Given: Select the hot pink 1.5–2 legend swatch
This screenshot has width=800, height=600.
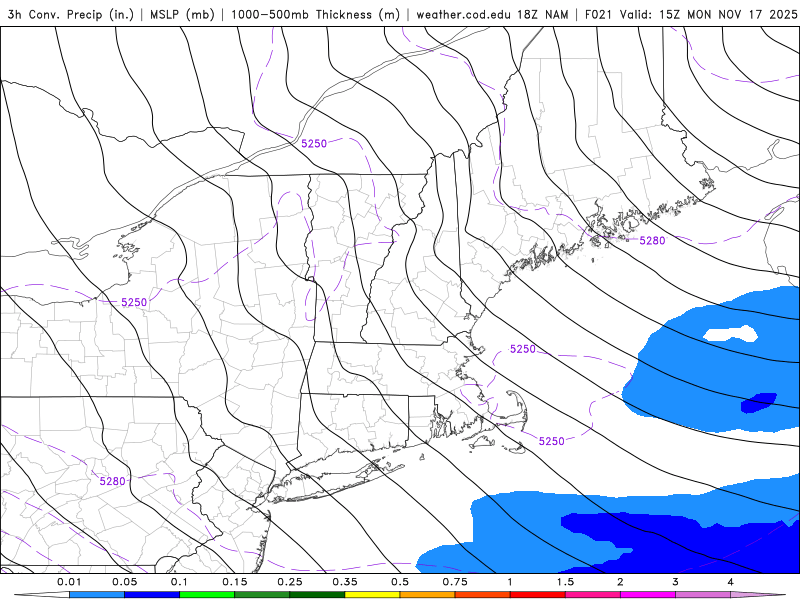Looking at the screenshot, I should coord(593,595).
